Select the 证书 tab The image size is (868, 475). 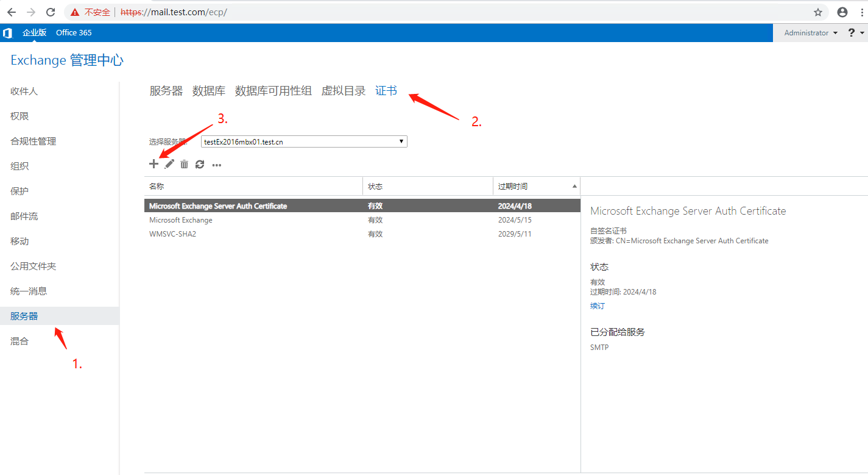(386, 91)
